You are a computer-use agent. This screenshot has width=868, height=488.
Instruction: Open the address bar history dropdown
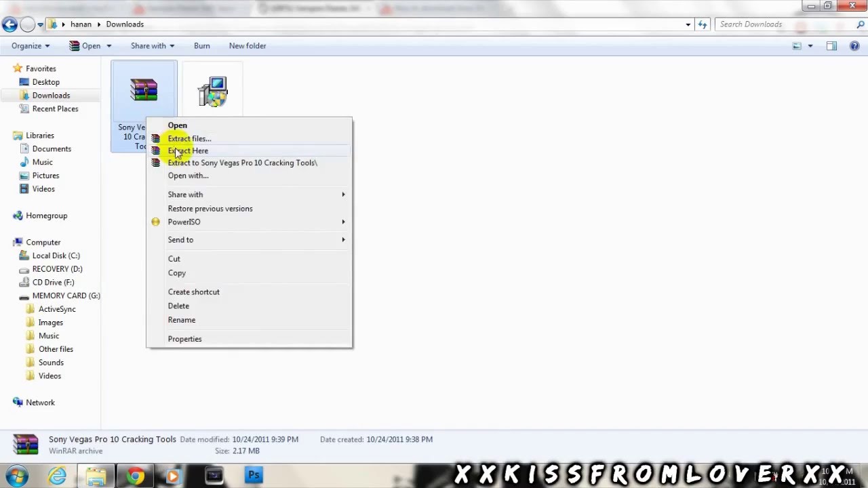point(688,24)
